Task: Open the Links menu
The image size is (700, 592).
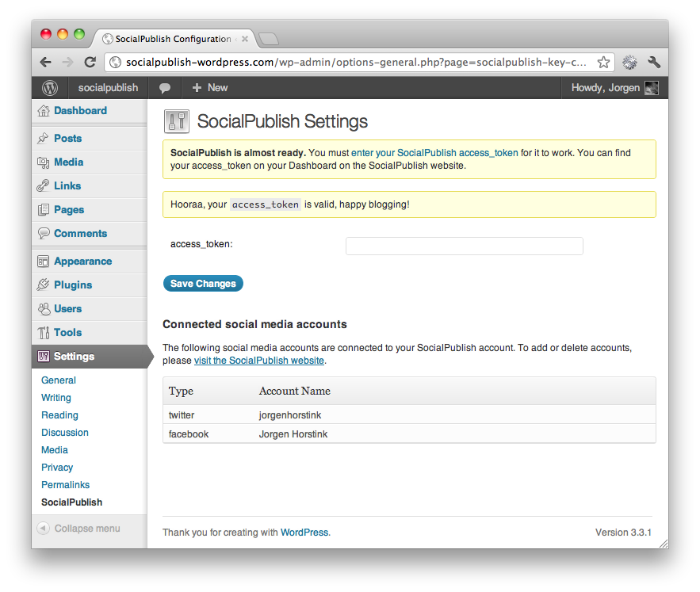Action: point(67,185)
